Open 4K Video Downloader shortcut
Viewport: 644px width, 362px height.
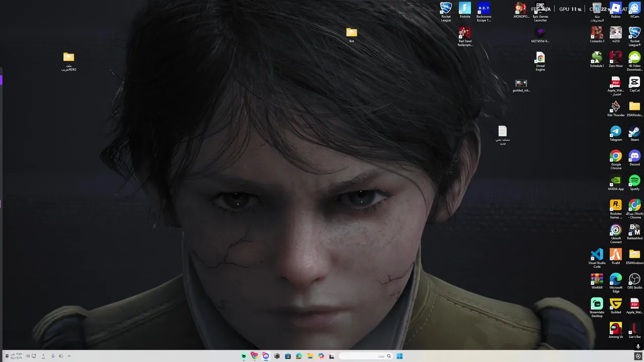[x=634, y=61]
